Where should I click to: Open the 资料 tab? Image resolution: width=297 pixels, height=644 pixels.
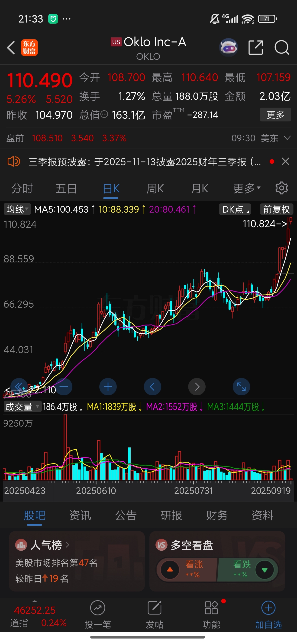coord(262,515)
